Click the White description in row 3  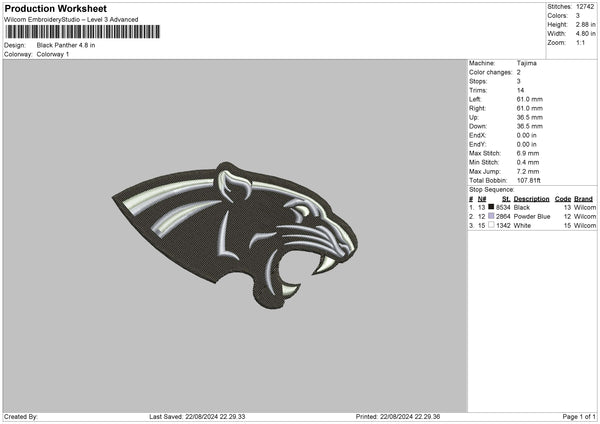click(x=522, y=226)
